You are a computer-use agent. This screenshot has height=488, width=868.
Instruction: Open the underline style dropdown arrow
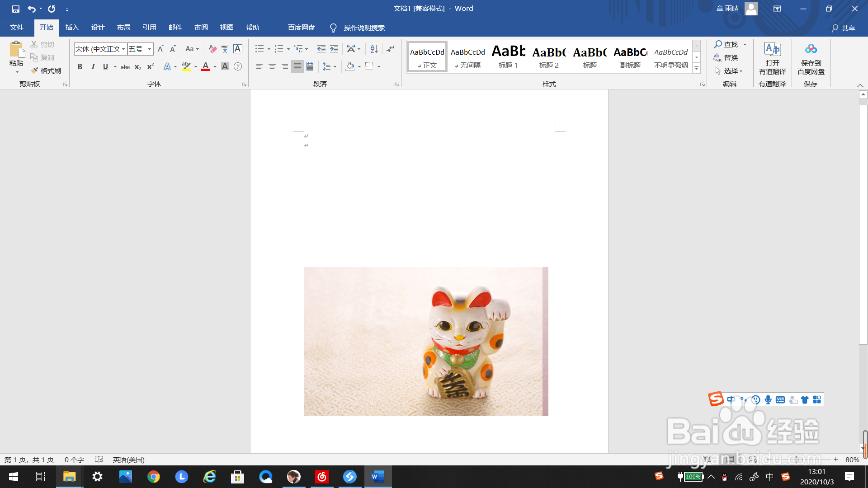coord(115,67)
